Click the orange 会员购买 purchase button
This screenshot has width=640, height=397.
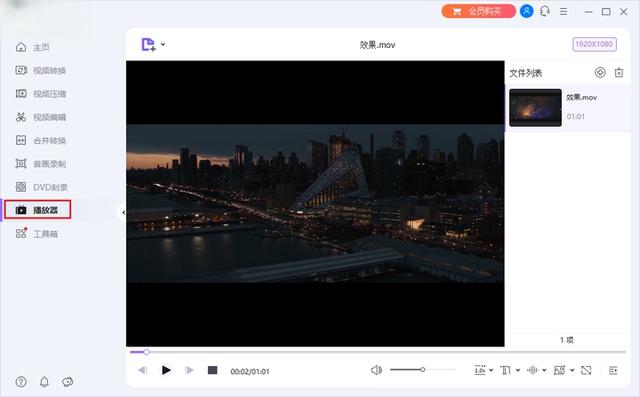tap(478, 11)
